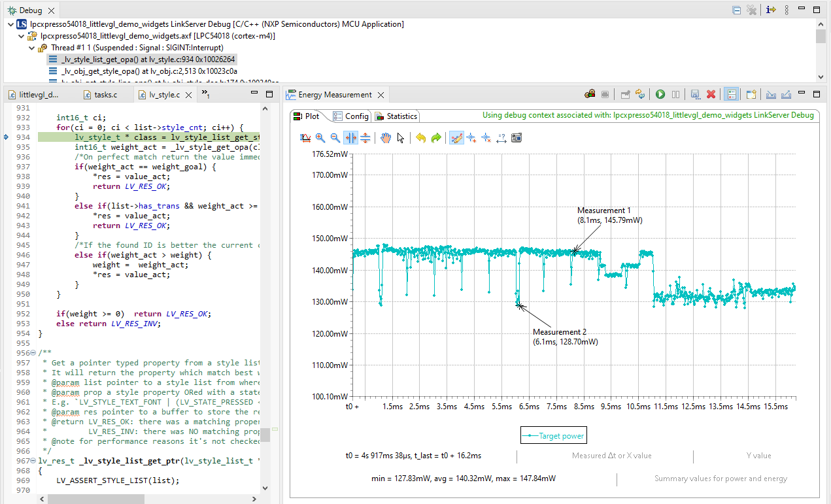Viewport: 831px width, 504px height.
Task: Click the yellow undo arrow in plot toolbar
Action: [421, 138]
